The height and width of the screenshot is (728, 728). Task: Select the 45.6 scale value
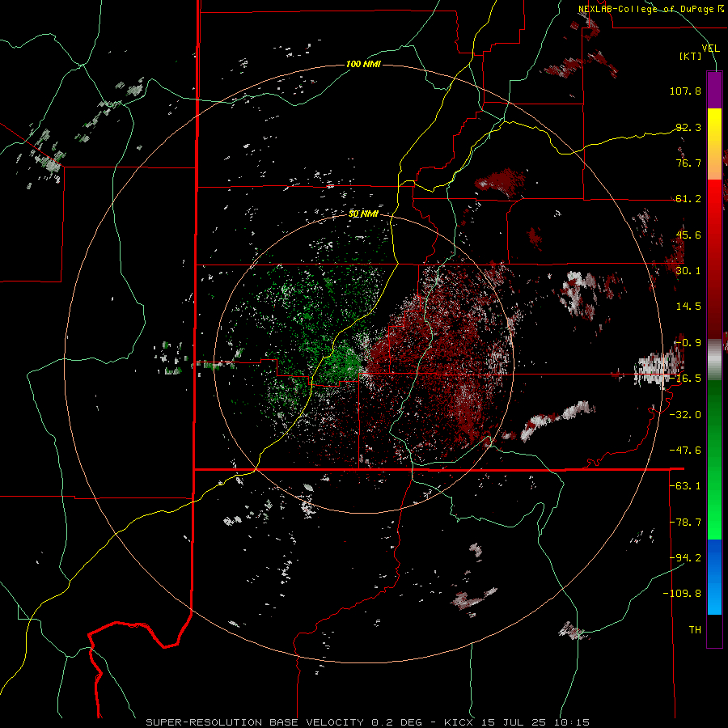click(x=688, y=235)
